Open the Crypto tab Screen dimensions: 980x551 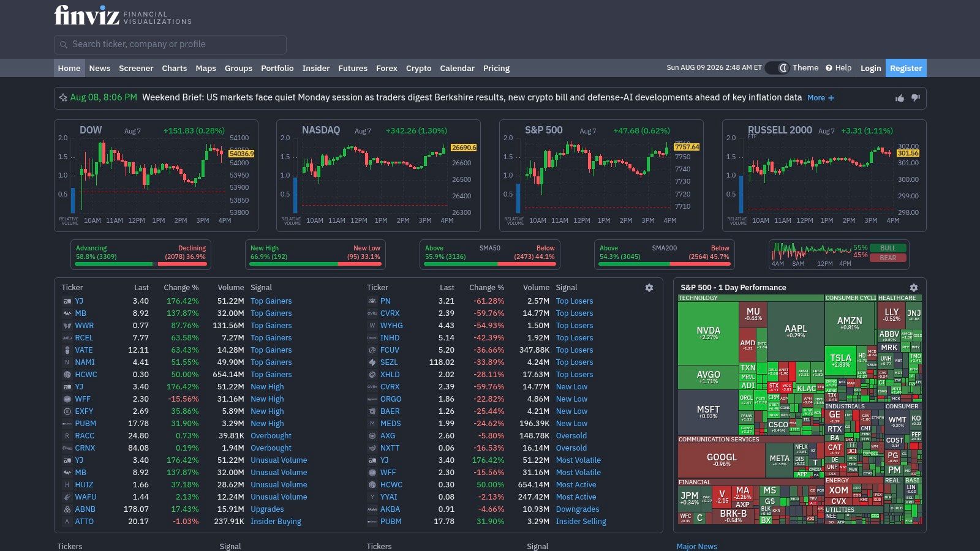tap(418, 68)
